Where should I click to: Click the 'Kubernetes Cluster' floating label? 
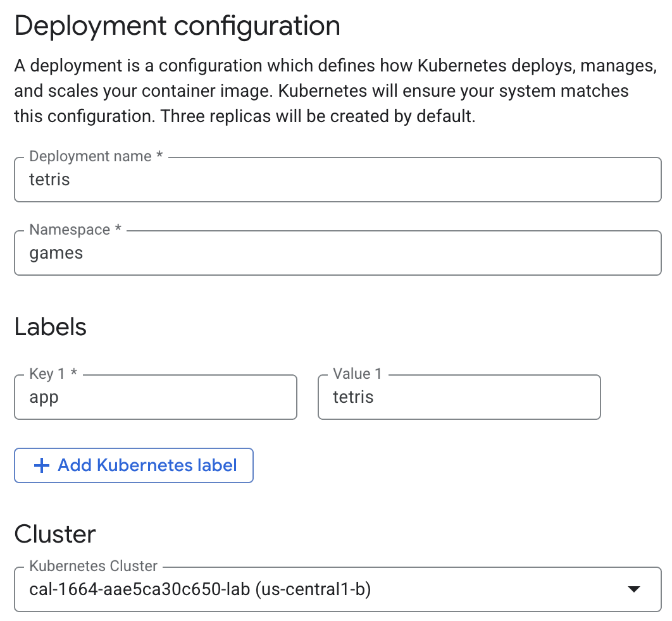point(93,566)
